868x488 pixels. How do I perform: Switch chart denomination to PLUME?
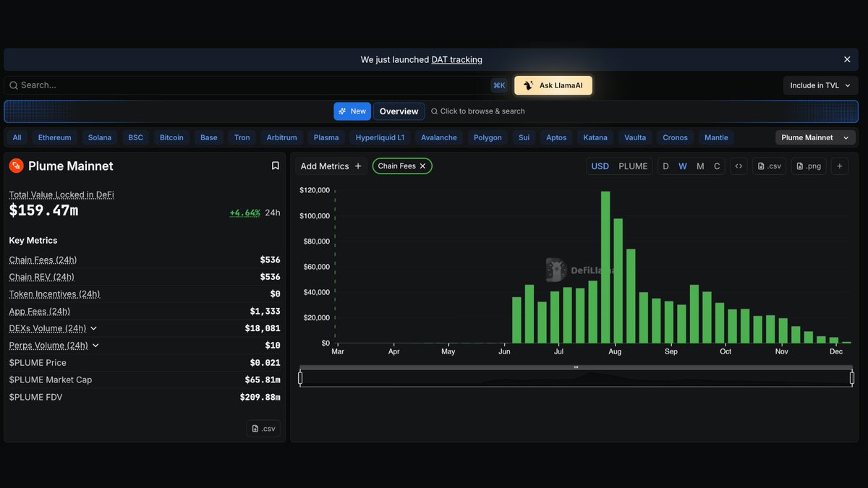coord(633,166)
